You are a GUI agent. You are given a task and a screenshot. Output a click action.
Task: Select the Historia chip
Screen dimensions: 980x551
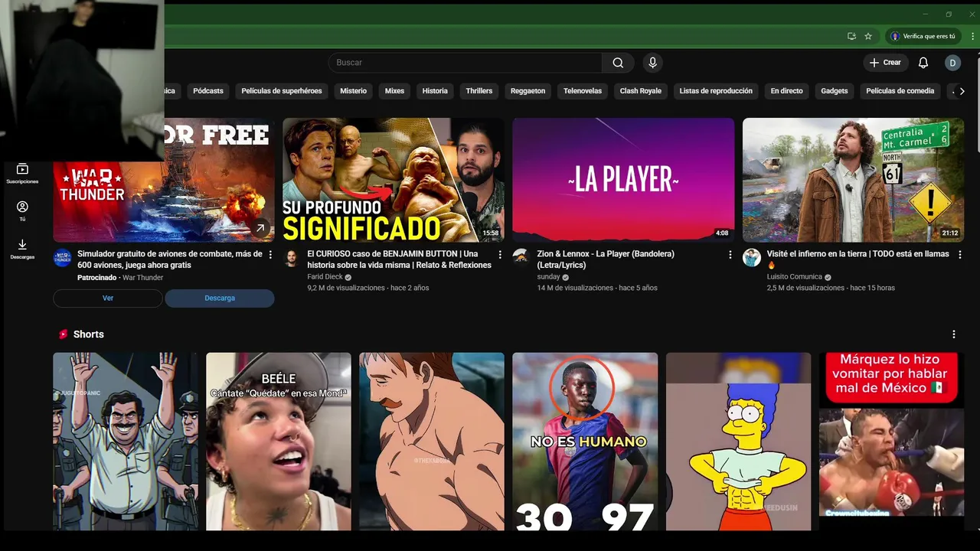tap(435, 91)
